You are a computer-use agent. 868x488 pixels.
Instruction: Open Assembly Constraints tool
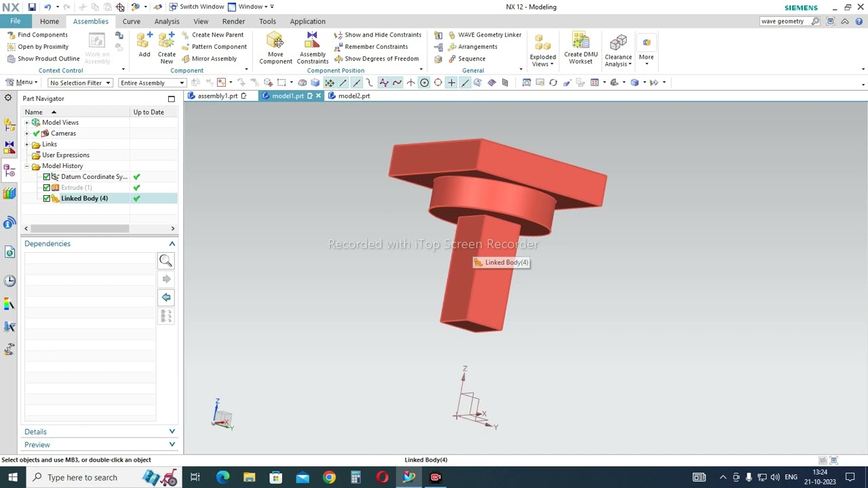click(313, 49)
